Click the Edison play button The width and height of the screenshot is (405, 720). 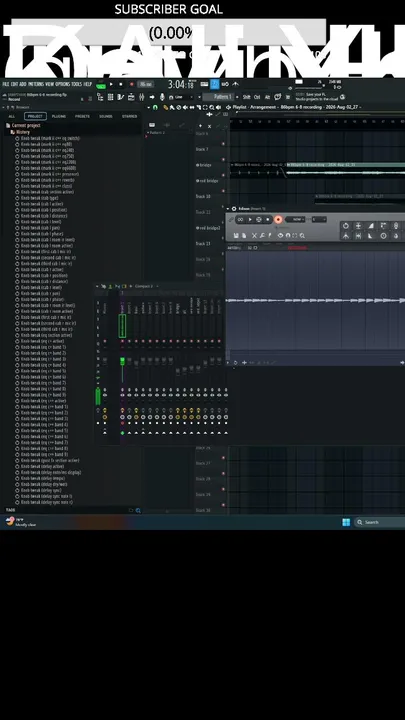(250, 219)
